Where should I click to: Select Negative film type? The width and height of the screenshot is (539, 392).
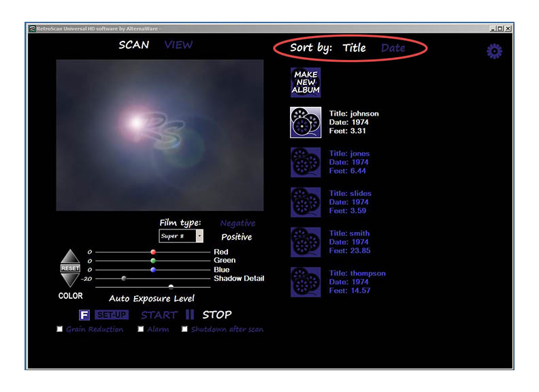pos(238,223)
